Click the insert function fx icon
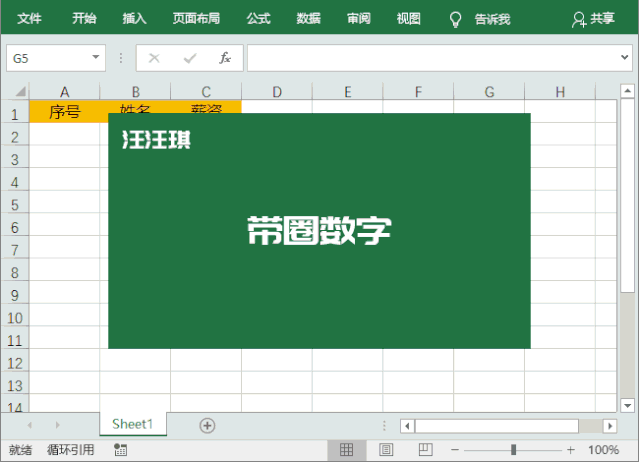Viewport: 639px width, 462px height. pos(225,58)
